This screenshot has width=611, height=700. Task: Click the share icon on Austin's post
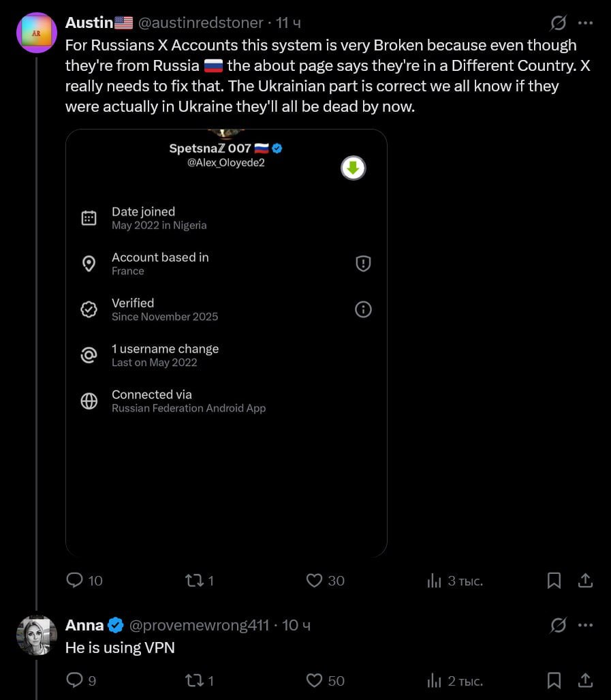pos(586,581)
